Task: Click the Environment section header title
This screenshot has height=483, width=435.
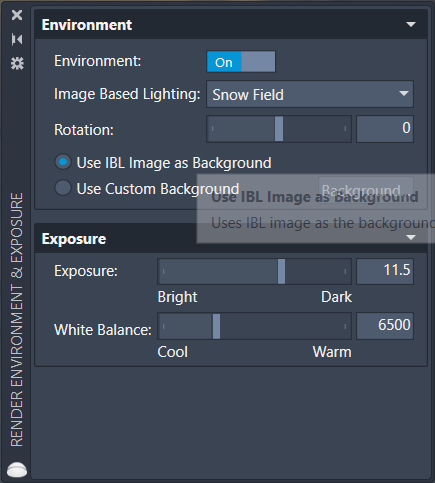Action: pos(87,25)
